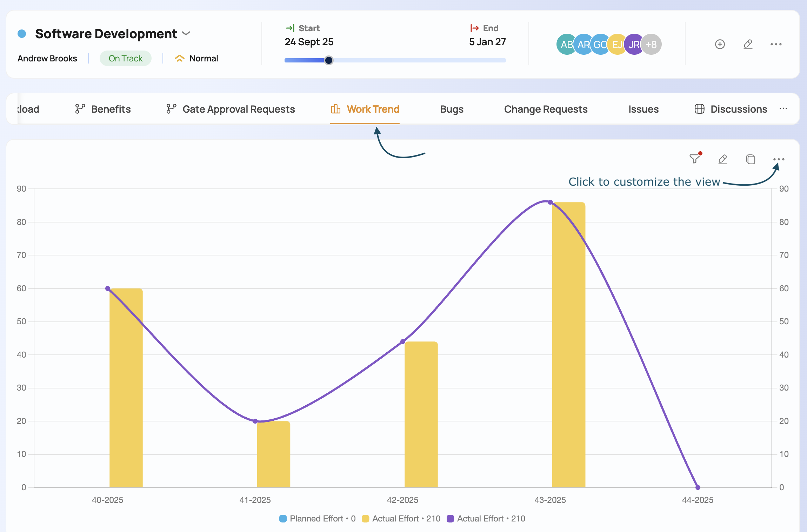Click the On Track status badge
This screenshot has width=807, height=532.
click(x=125, y=58)
